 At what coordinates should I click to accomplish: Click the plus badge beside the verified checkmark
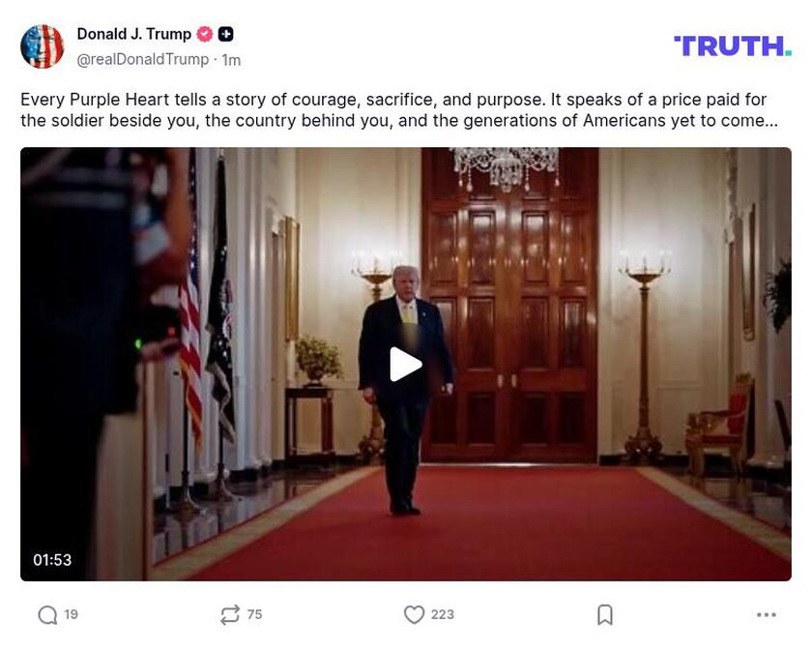(224, 33)
